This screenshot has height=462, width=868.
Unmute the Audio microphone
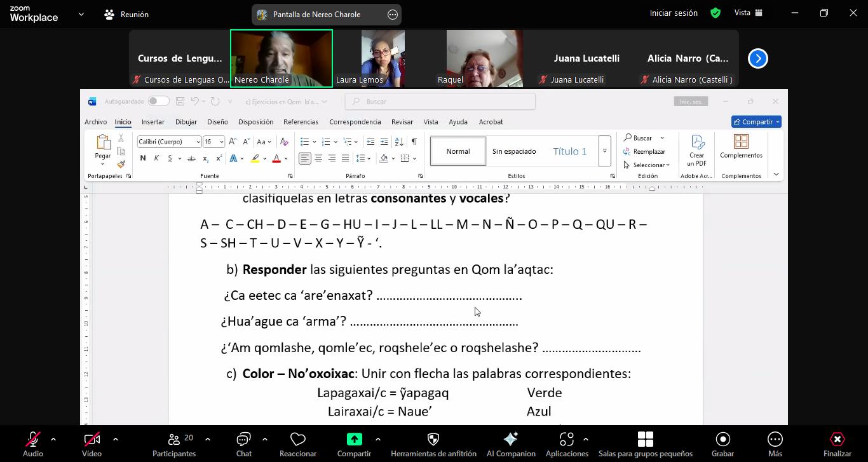(32, 440)
